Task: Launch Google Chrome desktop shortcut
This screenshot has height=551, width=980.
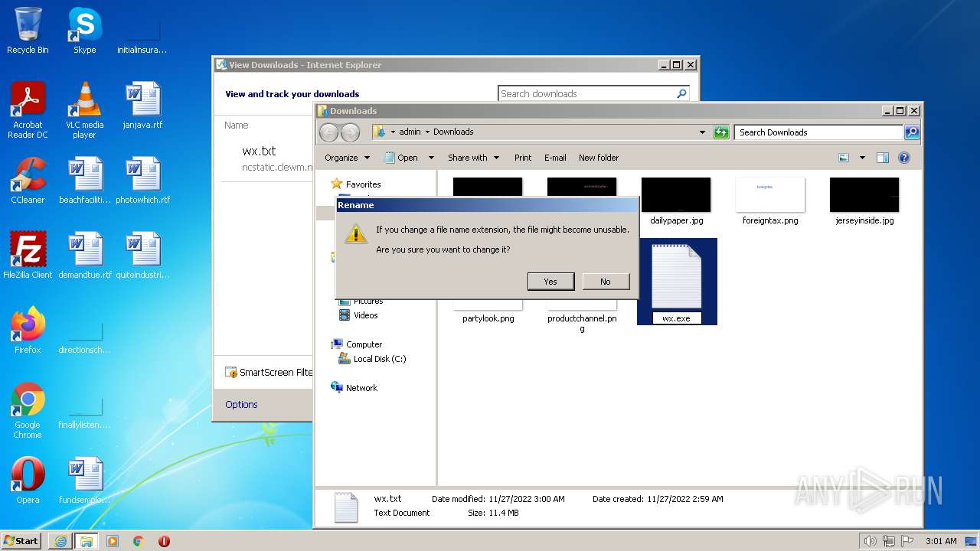Action: [x=28, y=410]
